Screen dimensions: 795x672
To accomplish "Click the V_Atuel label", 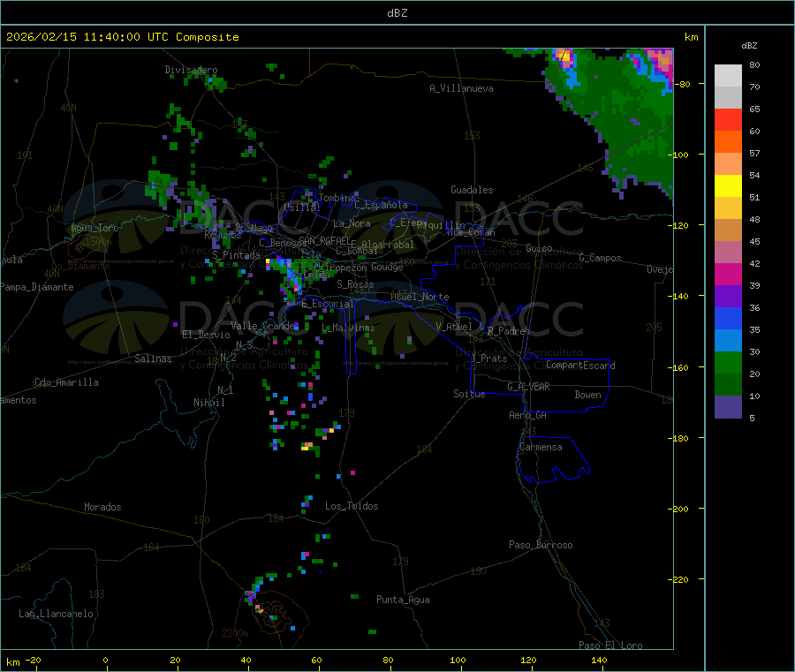I will coord(454,327).
